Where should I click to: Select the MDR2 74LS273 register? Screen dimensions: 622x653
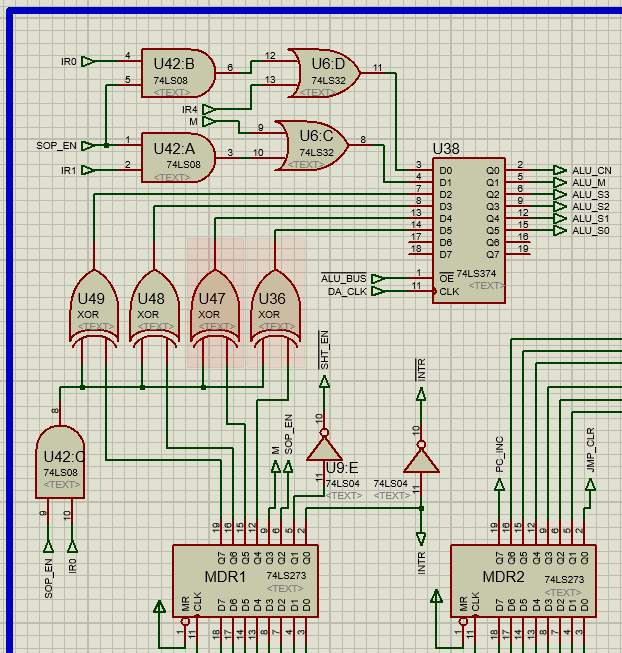pyautogui.click(x=523, y=581)
